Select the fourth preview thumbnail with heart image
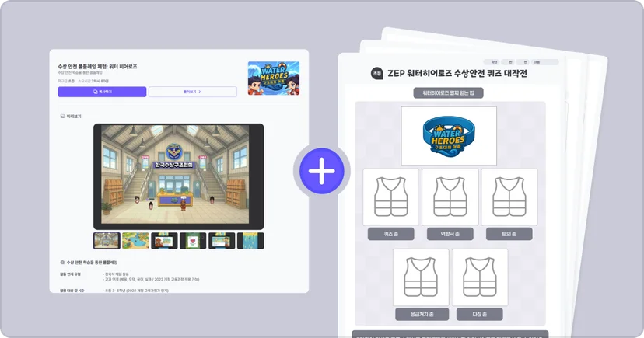The width and height of the screenshot is (644, 338). [193, 241]
